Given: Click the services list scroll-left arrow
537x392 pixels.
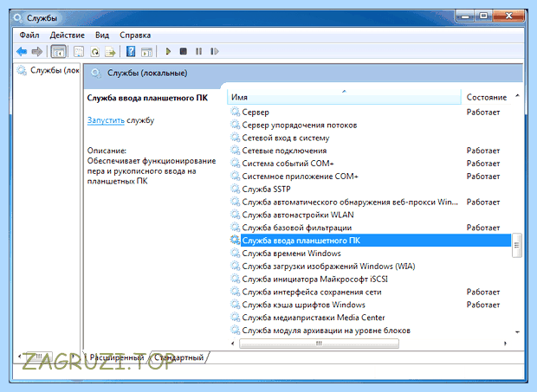Looking at the screenshot, I should pyautogui.click(x=233, y=343).
